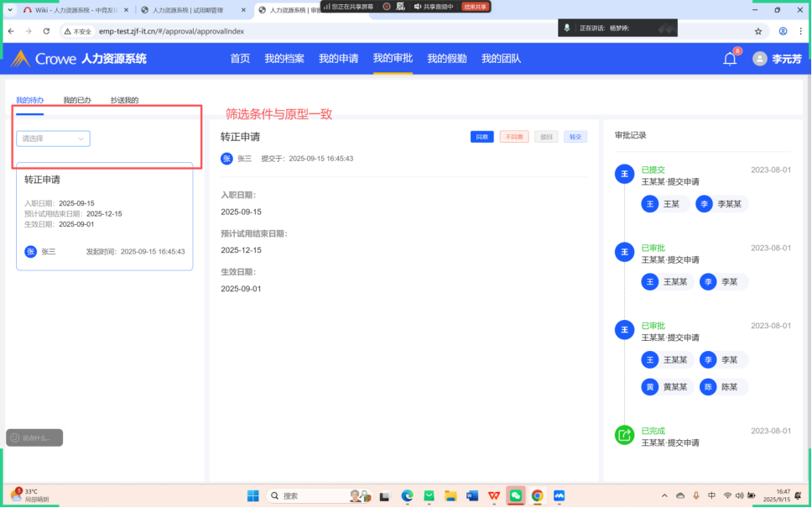
Task: Open the notification bell icon
Action: tap(730, 59)
